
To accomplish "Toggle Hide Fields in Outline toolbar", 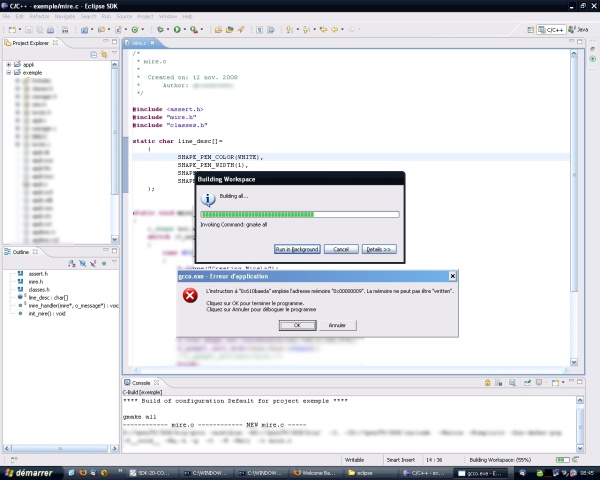I will (82, 263).
